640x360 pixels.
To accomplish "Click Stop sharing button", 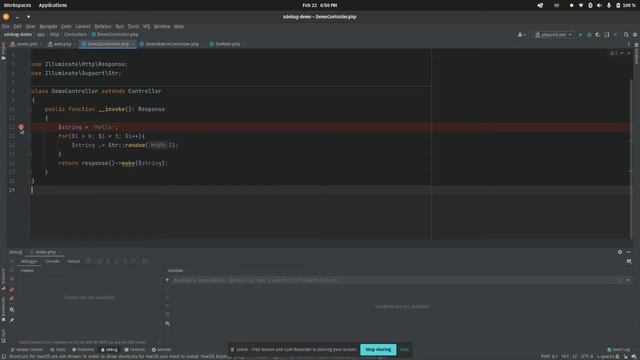I will [x=378, y=350].
